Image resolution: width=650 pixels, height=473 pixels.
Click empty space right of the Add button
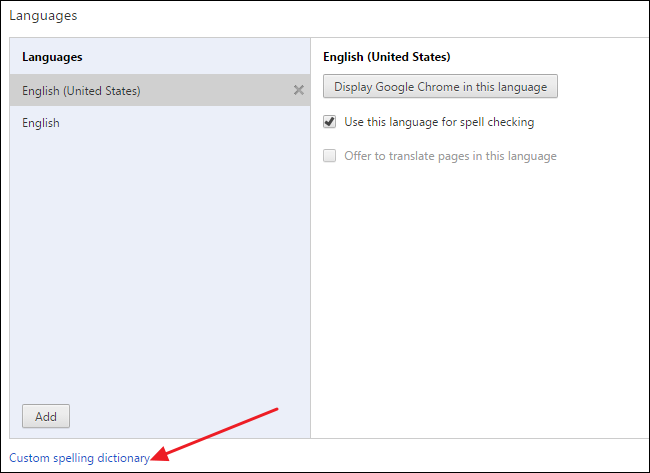[190, 416]
